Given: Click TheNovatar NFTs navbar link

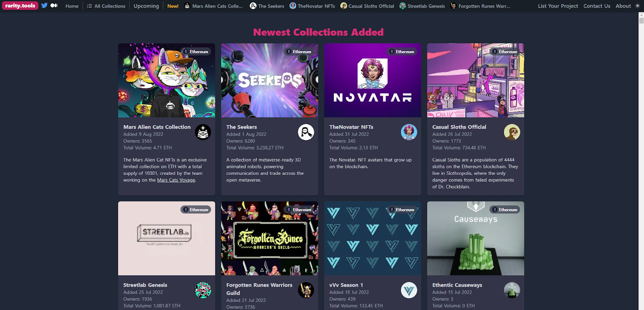Looking at the screenshot, I should (x=312, y=6).
